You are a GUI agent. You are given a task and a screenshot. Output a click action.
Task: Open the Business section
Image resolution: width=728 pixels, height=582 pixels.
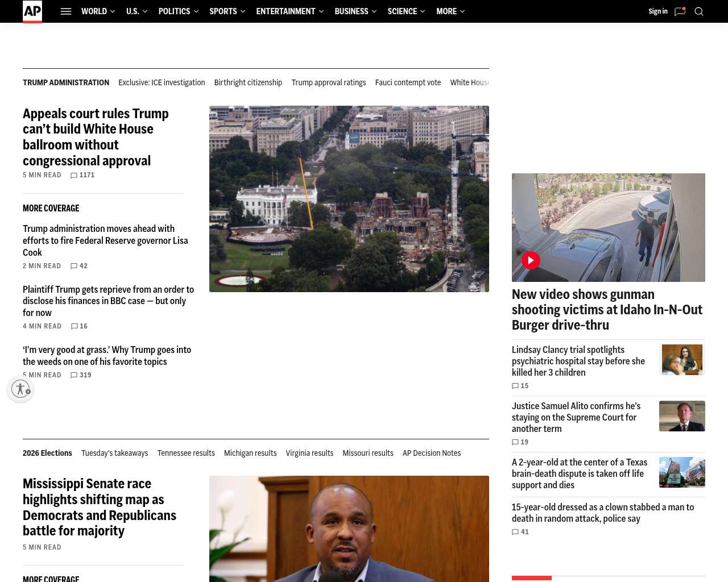pos(351,11)
